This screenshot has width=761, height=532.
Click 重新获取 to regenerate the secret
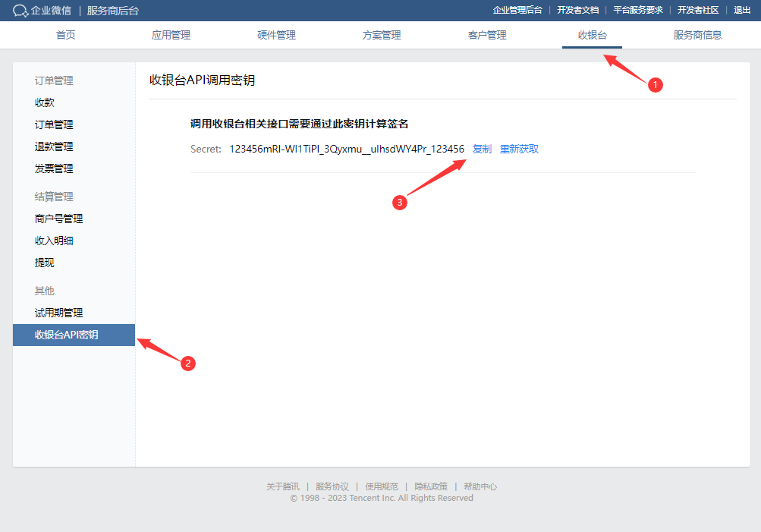tap(519, 149)
